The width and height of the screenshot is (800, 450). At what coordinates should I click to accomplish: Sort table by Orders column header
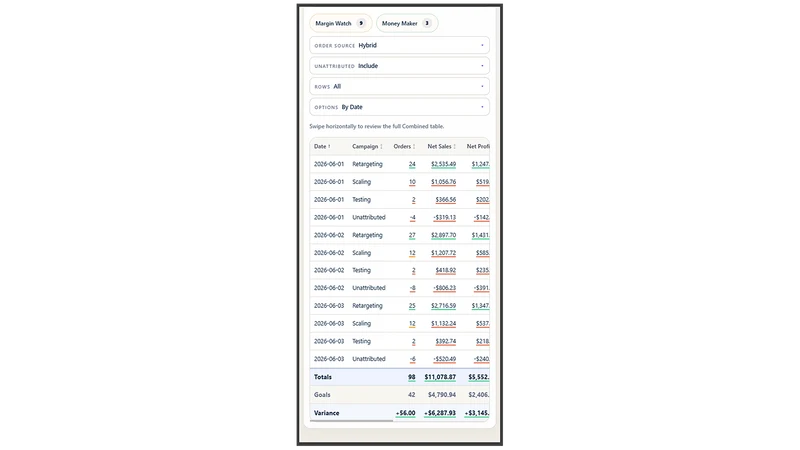pyautogui.click(x=404, y=146)
